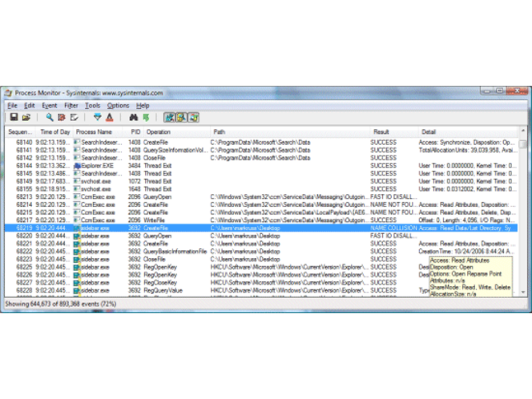532x399 pixels.
Task: Click the tooltip text 'ShareMode: Read, Write, Delete'
Action: coord(470,288)
